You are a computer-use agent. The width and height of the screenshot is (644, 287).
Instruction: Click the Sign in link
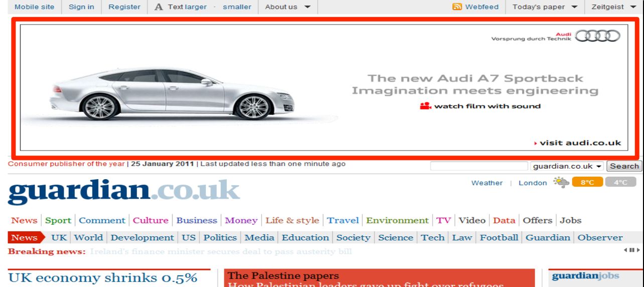click(81, 7)
